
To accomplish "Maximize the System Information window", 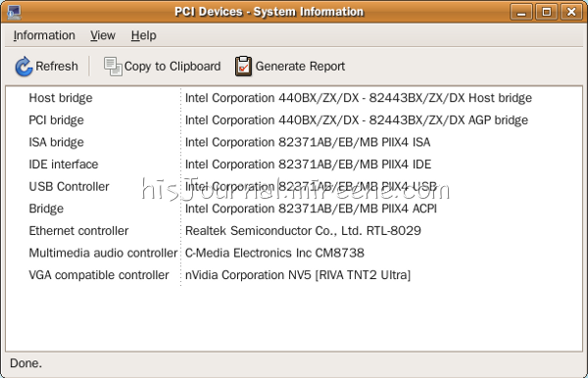I will pos(546,12).
